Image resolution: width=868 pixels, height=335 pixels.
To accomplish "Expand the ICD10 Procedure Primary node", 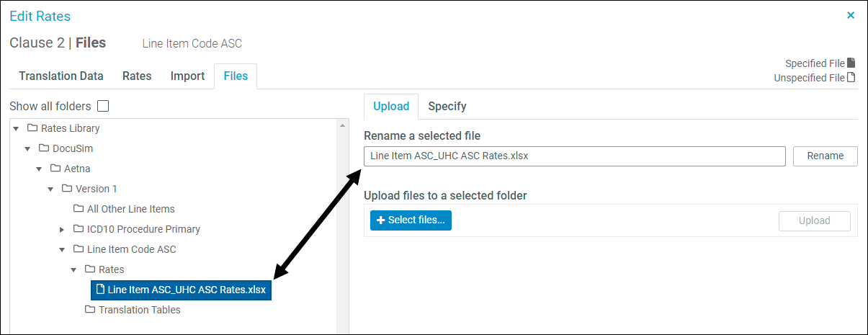I will point(63,230).
